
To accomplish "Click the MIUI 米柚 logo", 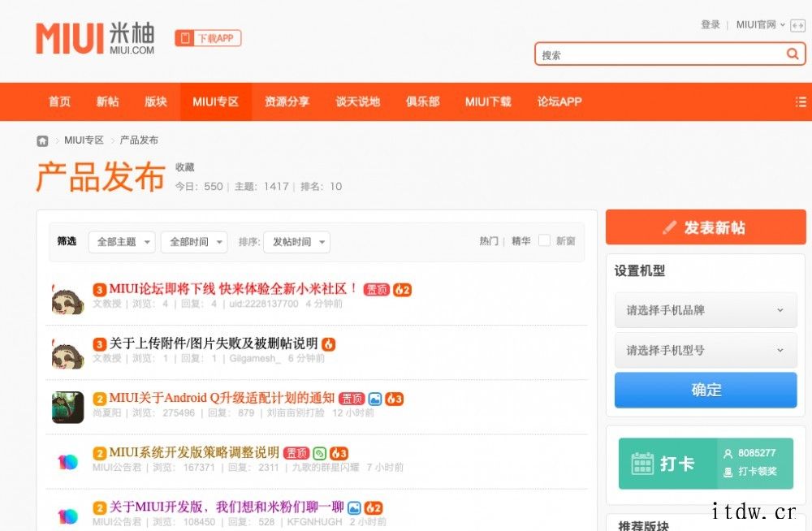I will pos(95,39).
